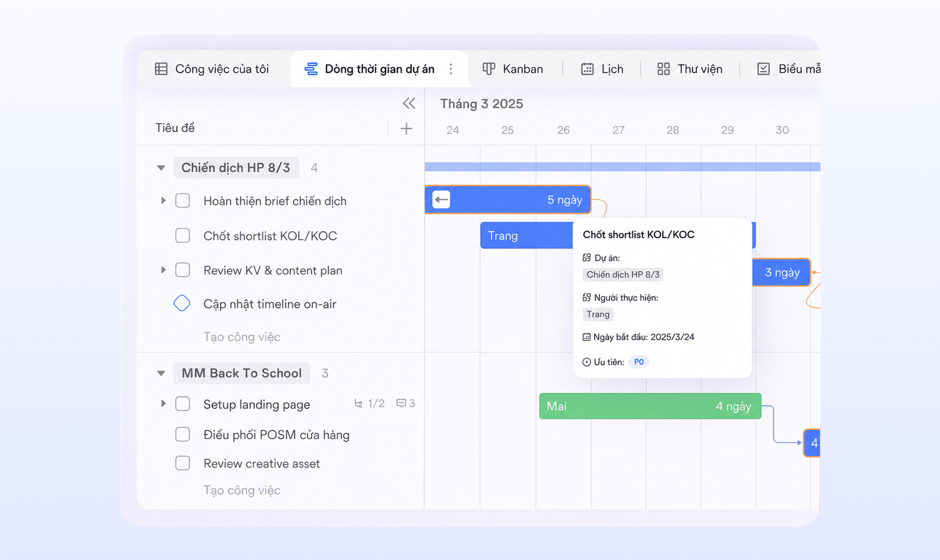Click the timeline icon on the active tab
The height and width of the screenshot is (560, 940).
point(311,69)
